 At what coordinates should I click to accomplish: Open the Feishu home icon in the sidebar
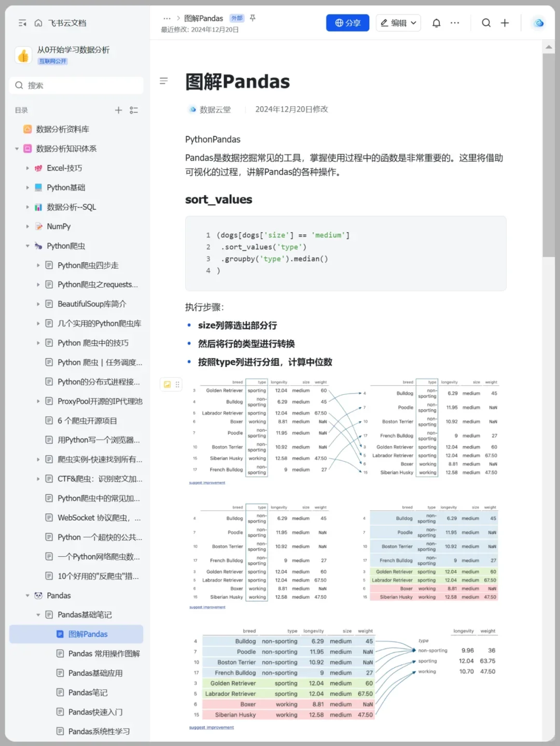point(38,23)
